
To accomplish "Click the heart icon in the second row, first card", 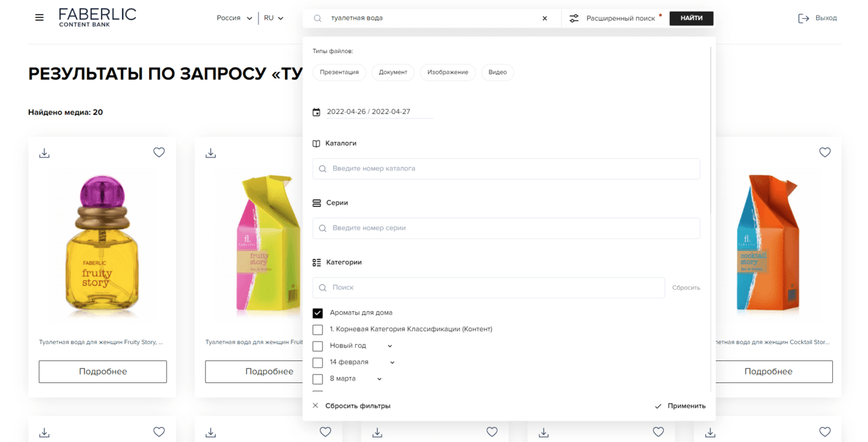I will pos(159,432).
